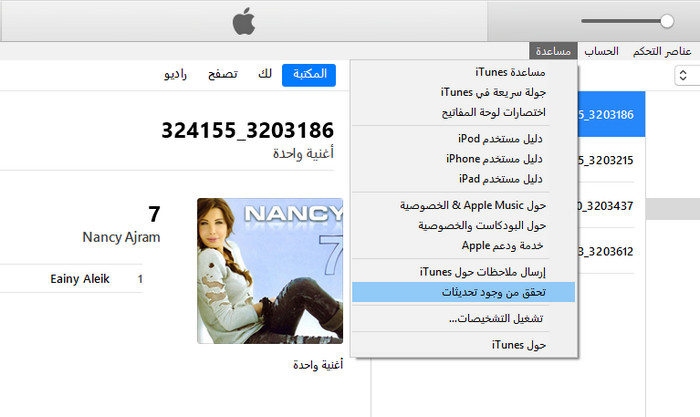Image resolution: width=700 pixels, height=417 pixels.
Task: Click أغنية واحدة below the album art
Action: point(318,365)
